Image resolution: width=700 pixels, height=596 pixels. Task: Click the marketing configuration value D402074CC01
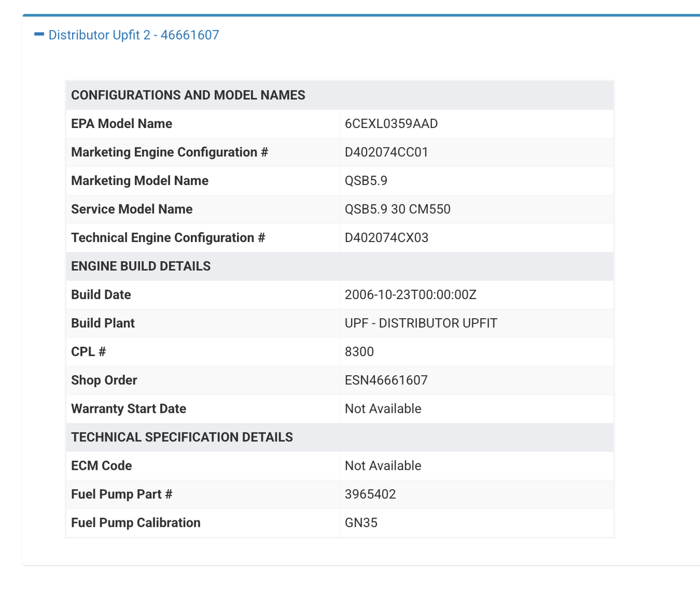(x=386, y=152)
